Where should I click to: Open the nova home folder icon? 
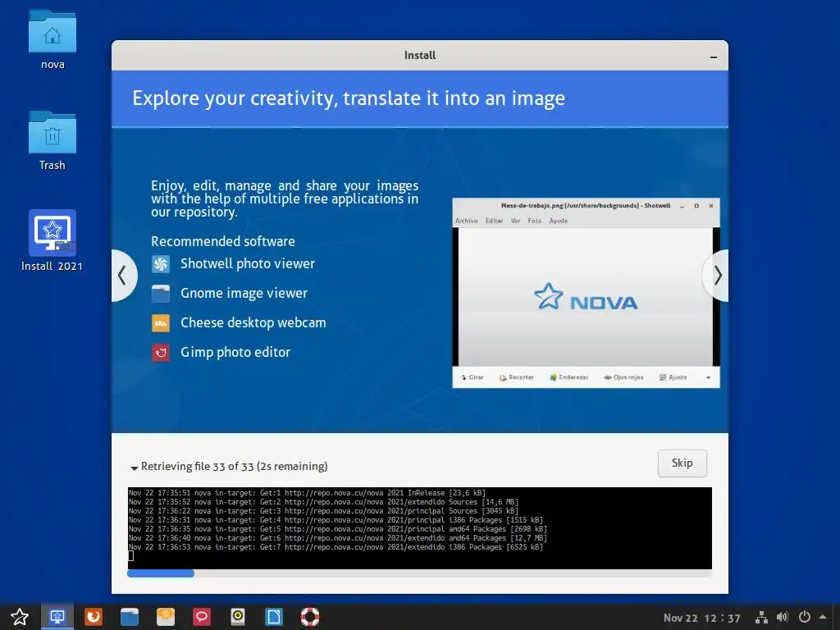[x=52, y=33]
